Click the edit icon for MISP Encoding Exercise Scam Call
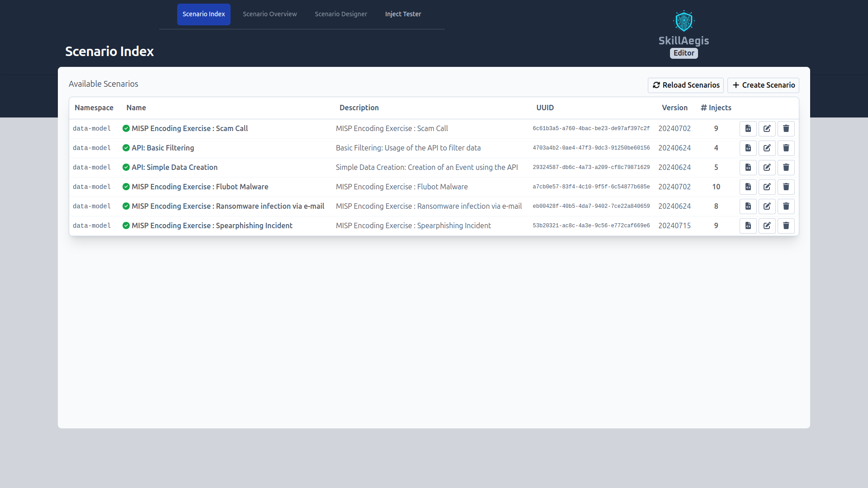 [x=767, y=128]
